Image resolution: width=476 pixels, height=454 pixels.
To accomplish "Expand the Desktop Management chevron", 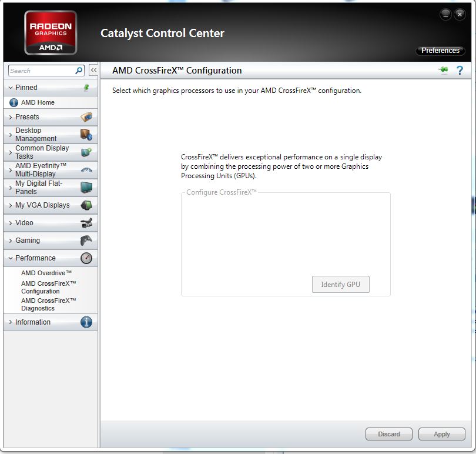I will point(11,135).
